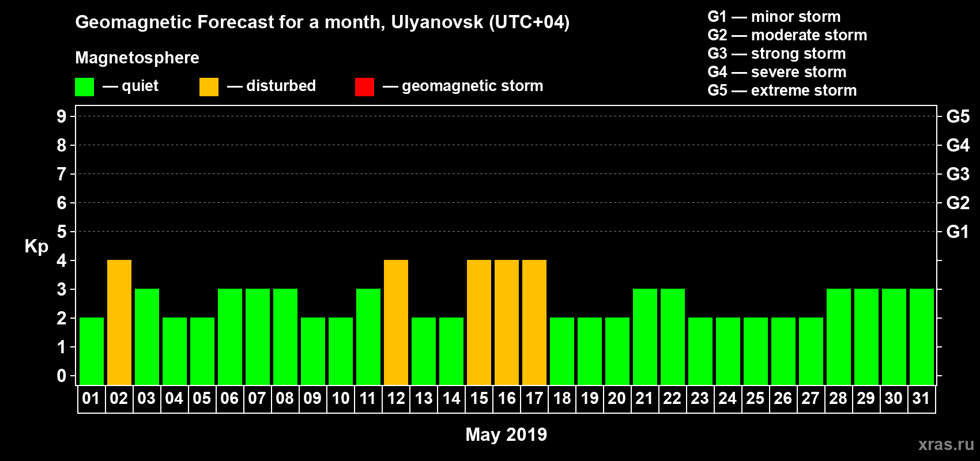Click the orange bar for day 02
980x461 pixels.
pyautogui.click(x=119, y=323)
